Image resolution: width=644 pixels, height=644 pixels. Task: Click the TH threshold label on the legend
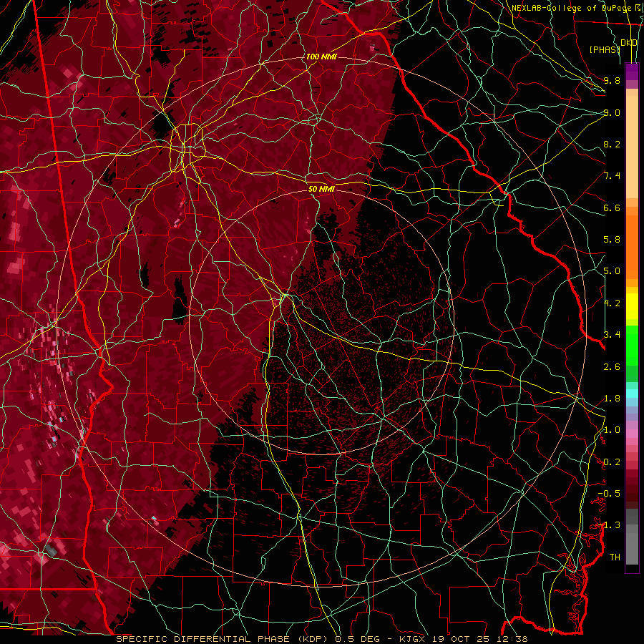coord(615,557)
